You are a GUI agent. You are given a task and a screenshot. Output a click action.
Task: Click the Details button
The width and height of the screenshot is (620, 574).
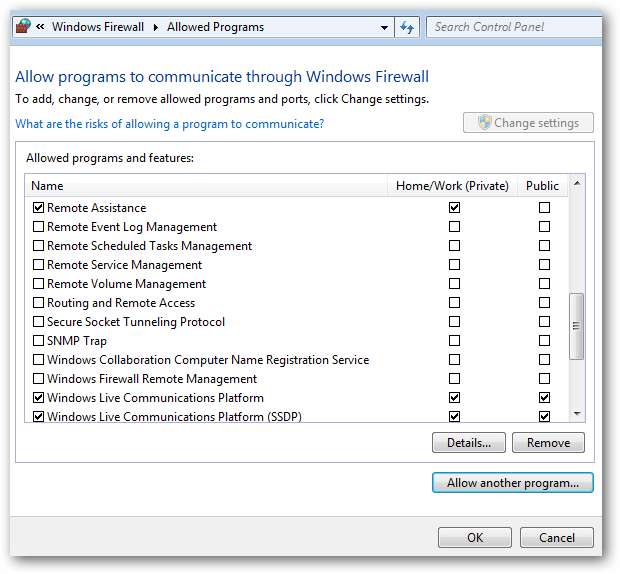[x=469, y=443]
